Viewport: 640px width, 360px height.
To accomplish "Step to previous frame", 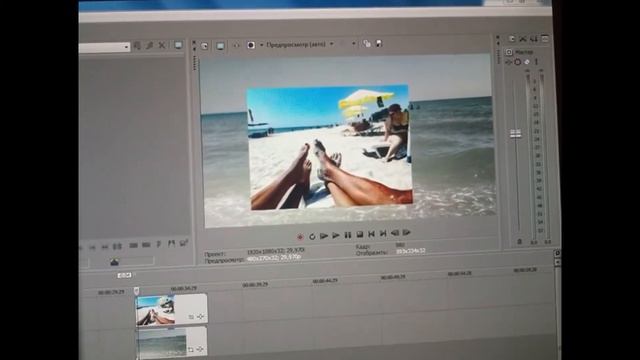I will pyautogui.click(x=395, y=233).
